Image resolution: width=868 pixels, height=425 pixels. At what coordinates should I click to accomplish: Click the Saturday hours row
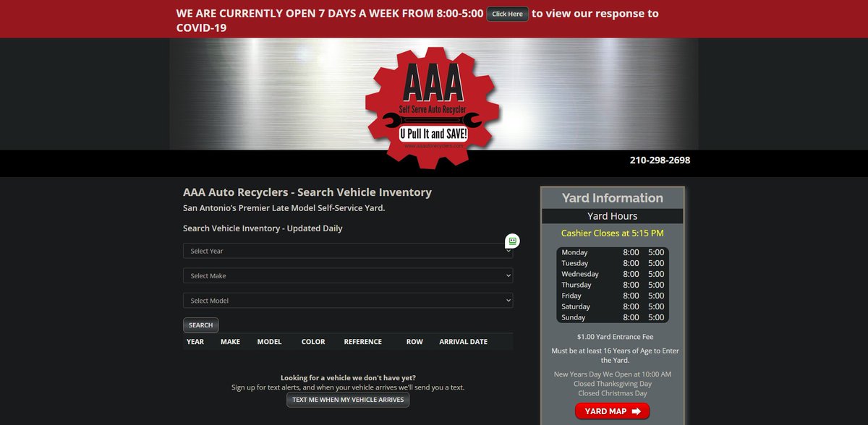pyautogui.click(x=613, y=306)
